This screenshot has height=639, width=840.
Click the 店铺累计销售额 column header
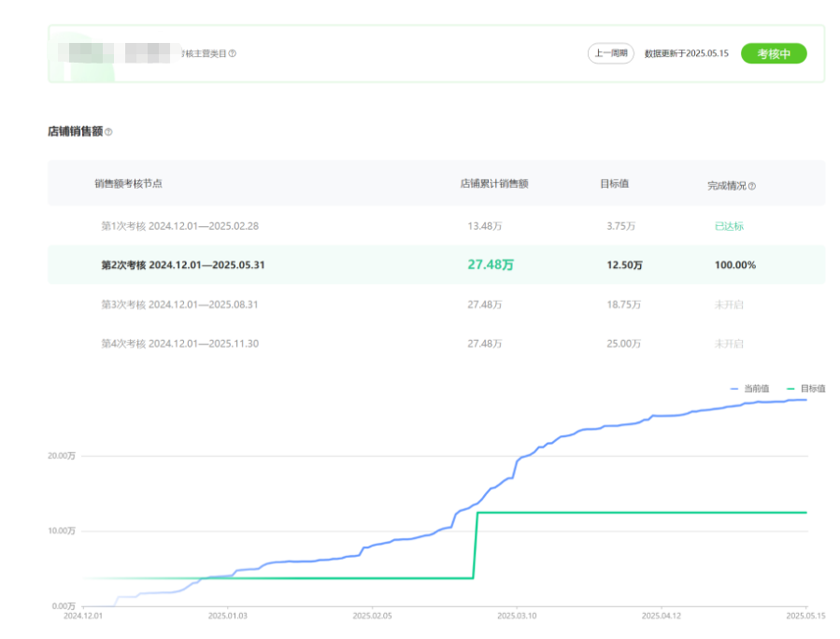tap(494, 184)
